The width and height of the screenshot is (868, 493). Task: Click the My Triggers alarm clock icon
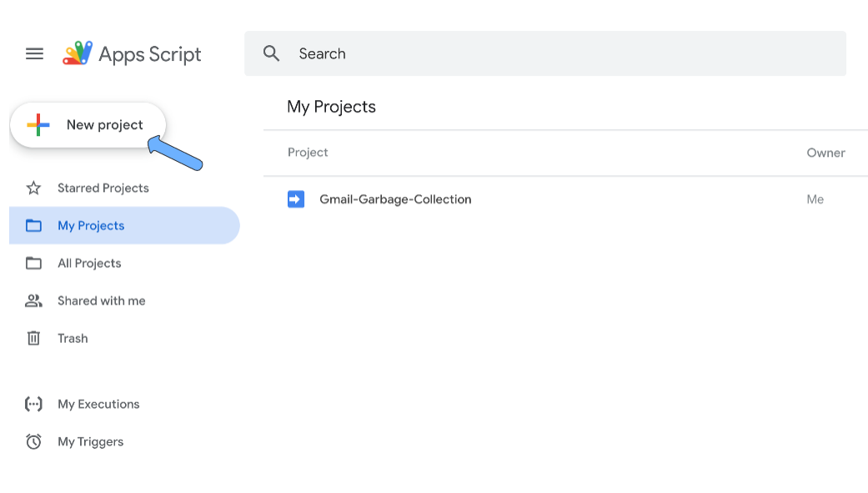coord(33,441)
